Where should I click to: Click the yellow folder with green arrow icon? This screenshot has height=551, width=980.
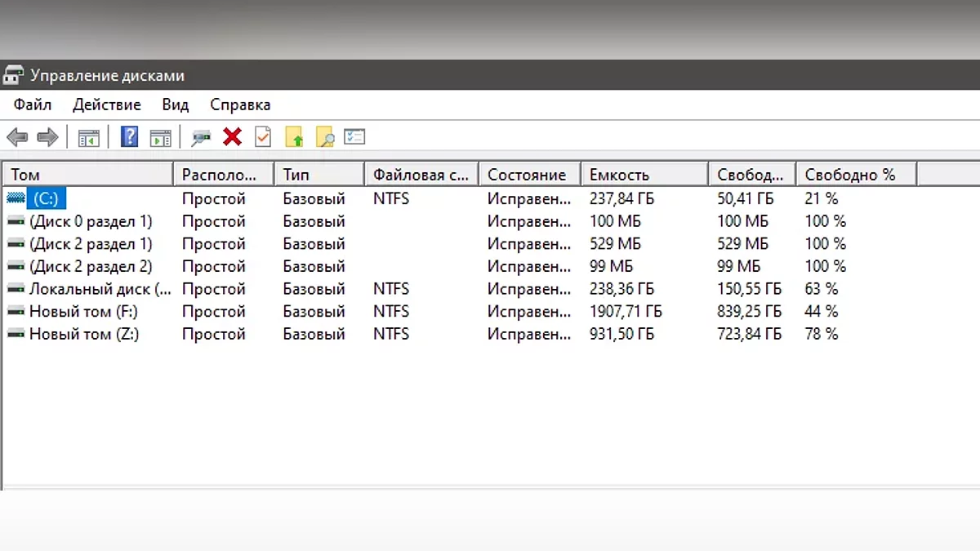294,137
